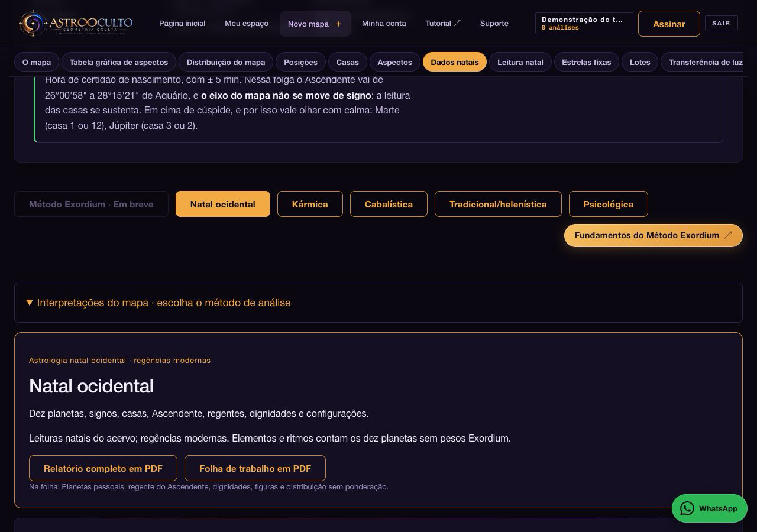Go to Meu espaço

247,24
